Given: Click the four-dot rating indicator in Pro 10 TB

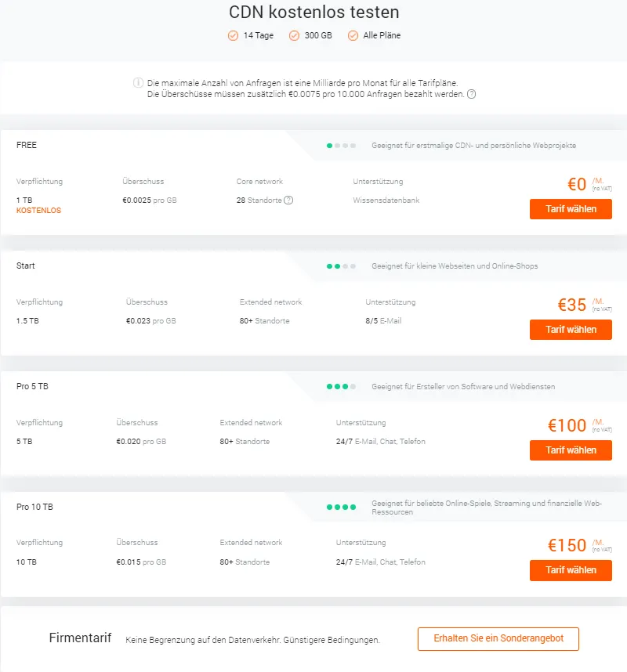Looking at the screenshot, I should click(x=342, y=508).
